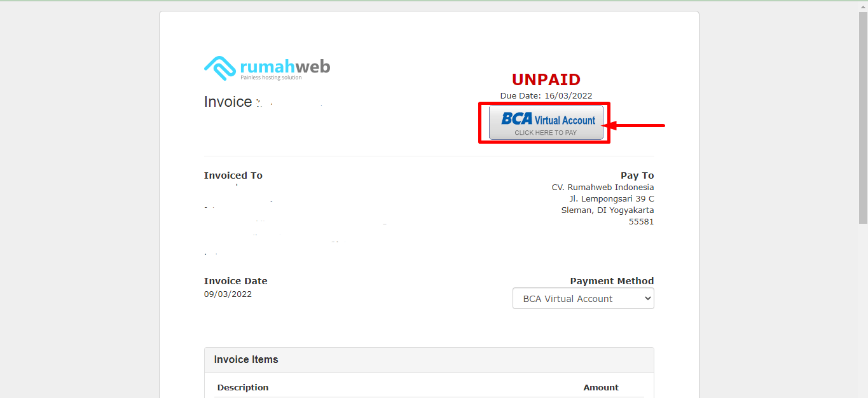This screenshot has height=398, width=868.
Task: Click CV. Rumahweb Indonesia text
Action: 603,188
